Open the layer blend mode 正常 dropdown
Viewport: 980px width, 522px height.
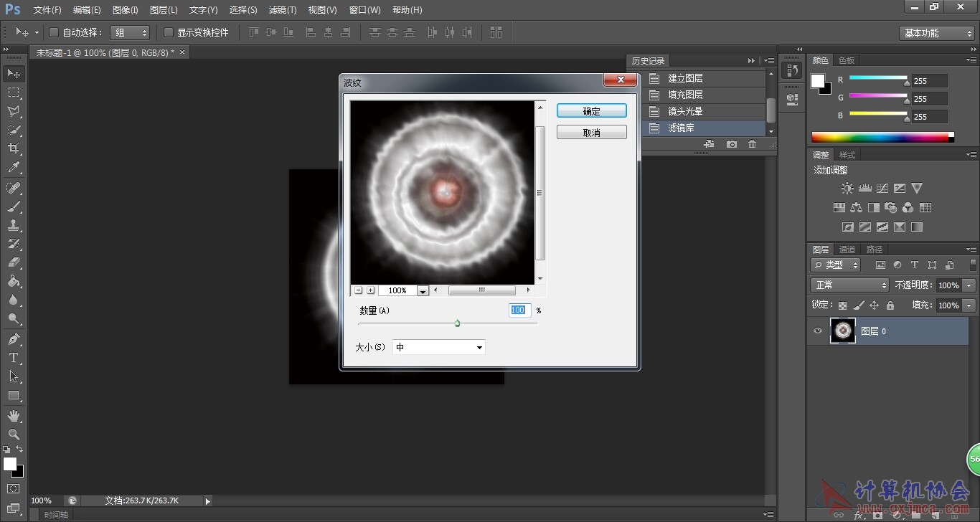point(850,285)
